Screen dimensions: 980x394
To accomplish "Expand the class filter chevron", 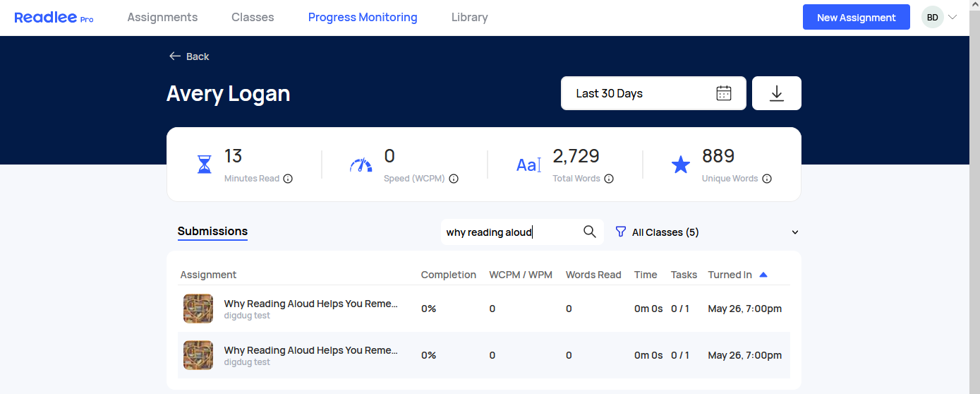I will tap(795, 232).
